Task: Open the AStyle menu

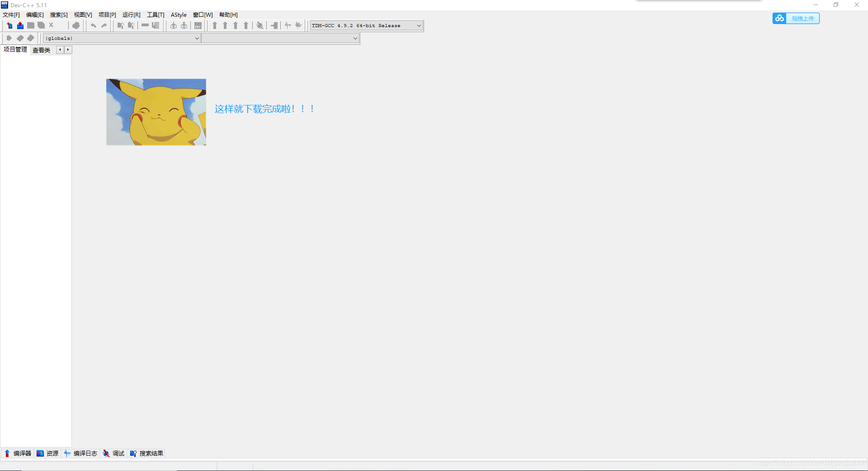Action: click(179, 15)
